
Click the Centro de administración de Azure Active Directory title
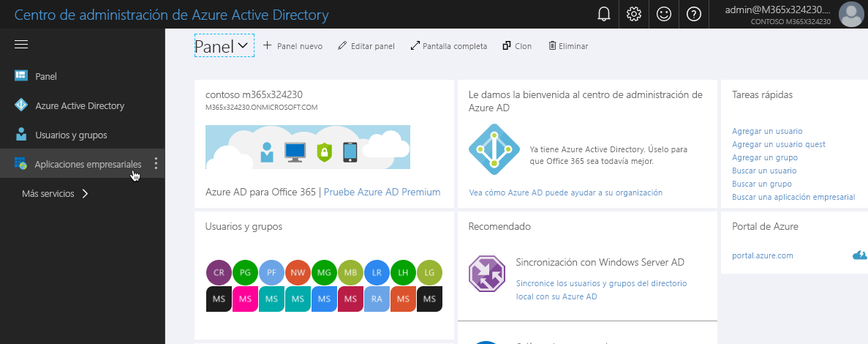(172, 15)
